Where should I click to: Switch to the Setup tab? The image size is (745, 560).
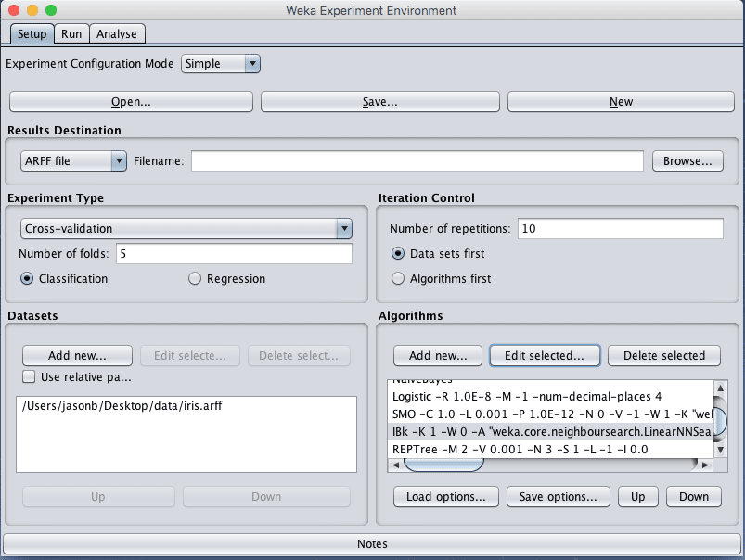click(x=32, y=34)
